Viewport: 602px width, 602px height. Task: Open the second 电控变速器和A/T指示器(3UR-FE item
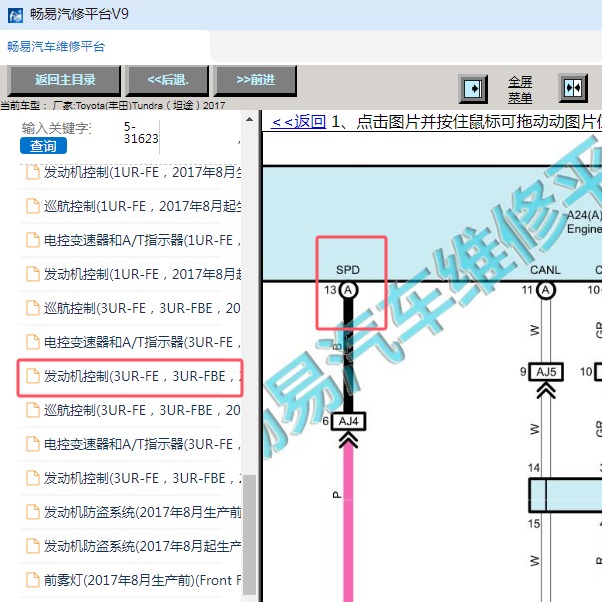click(134, 445)
